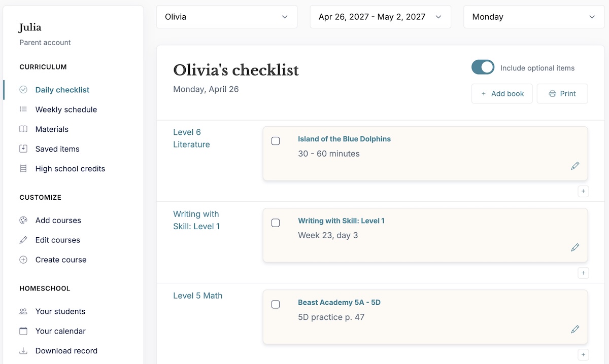This screenshot has width=609, height=364.
Task: Open the Level 6 Literature course link
Action: (x=191, y=138)
